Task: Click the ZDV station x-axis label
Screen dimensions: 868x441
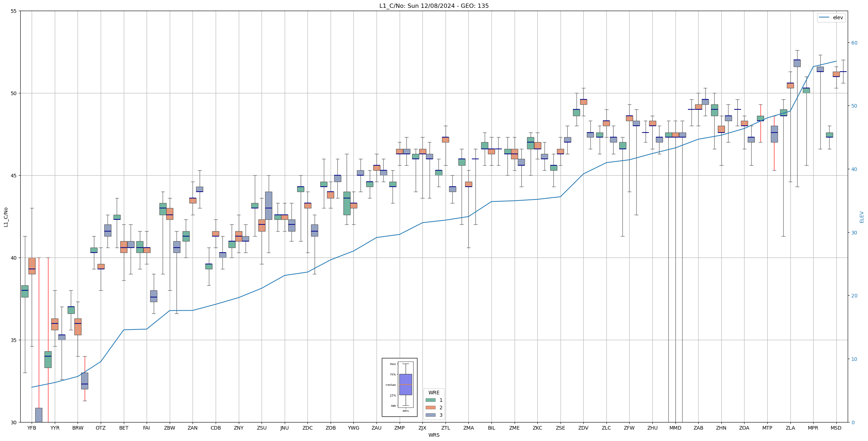Action: coord(583,428)
